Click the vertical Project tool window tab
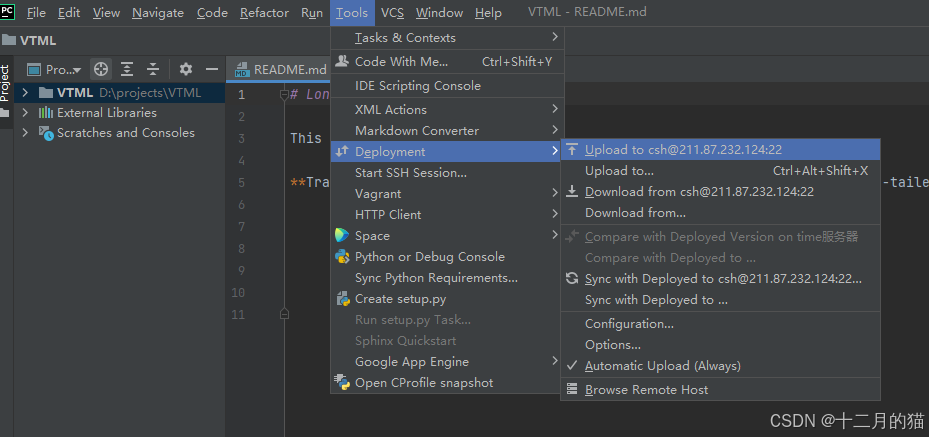The image size is (929, 437). pos(5,83)
